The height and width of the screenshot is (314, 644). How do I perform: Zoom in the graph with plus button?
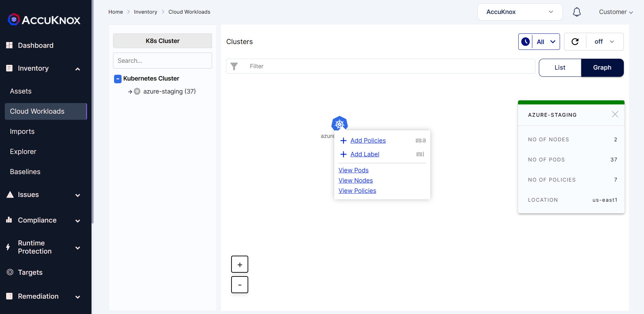240,265
